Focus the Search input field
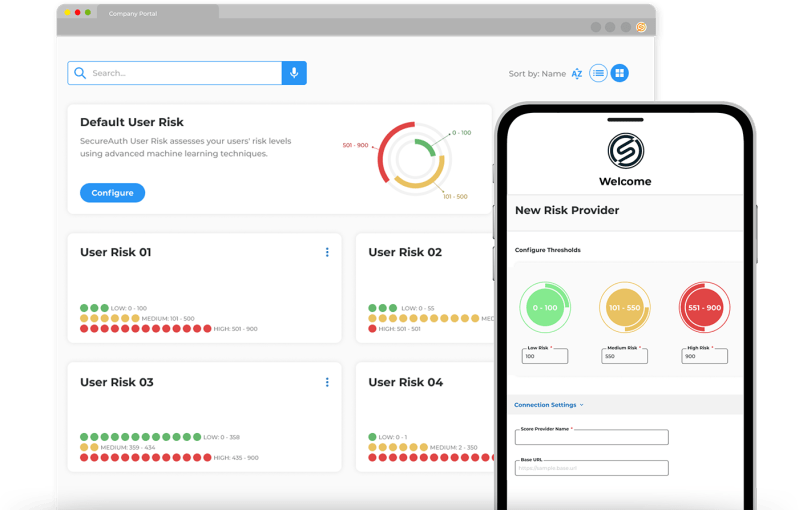 coord(175,73)
